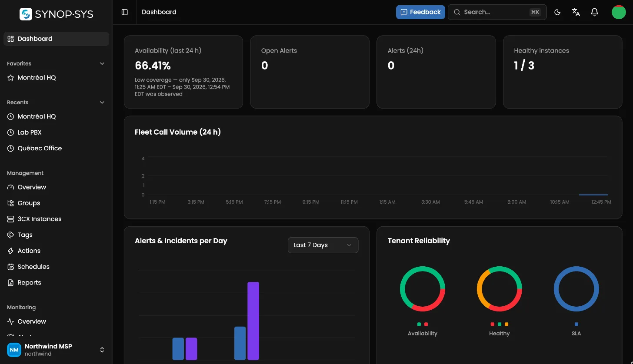Open 3CX Instances menu item
The width and height of the screenshot is (633, 364).
pos(56,219)
